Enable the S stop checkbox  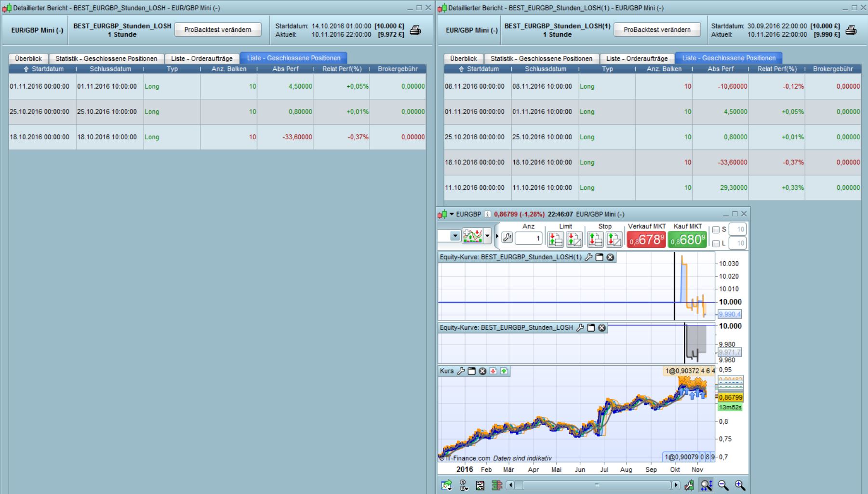(x=716, y=230)
